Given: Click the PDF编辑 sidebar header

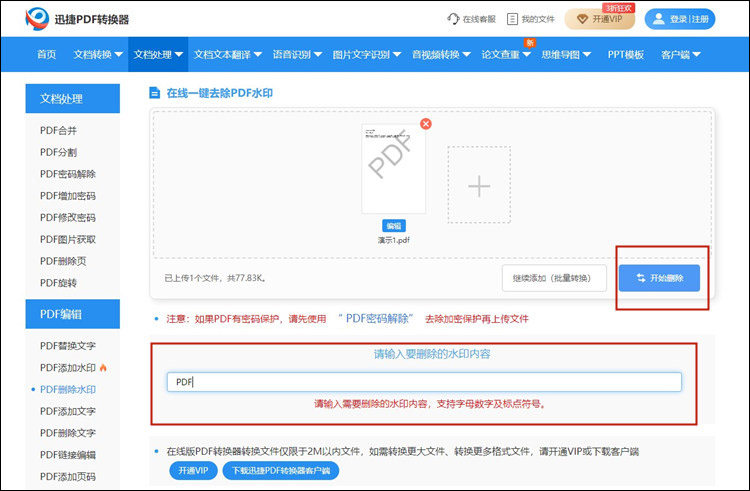Looking at the screenshot, I should click(73, 314).
